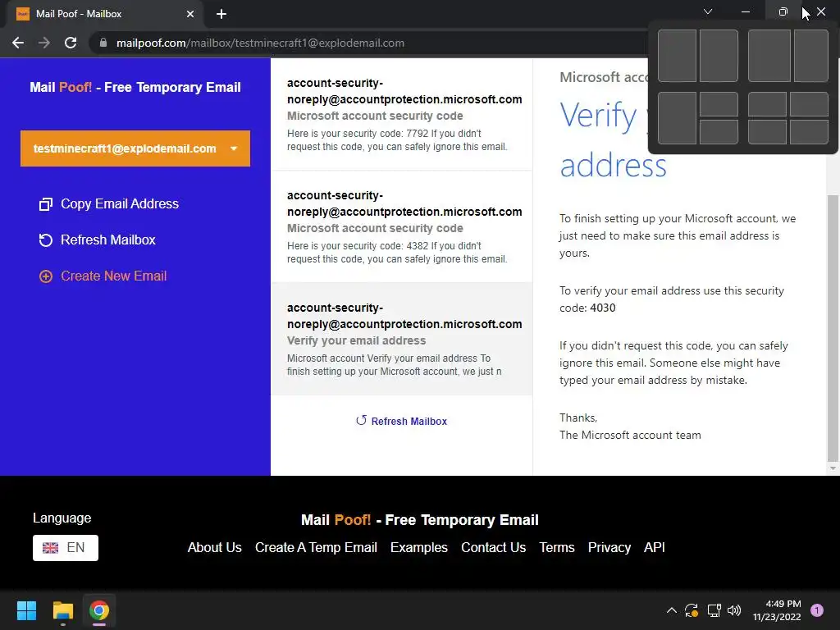Click Create New Email
The height and width of the screenshot is (630, 840).
103,276
